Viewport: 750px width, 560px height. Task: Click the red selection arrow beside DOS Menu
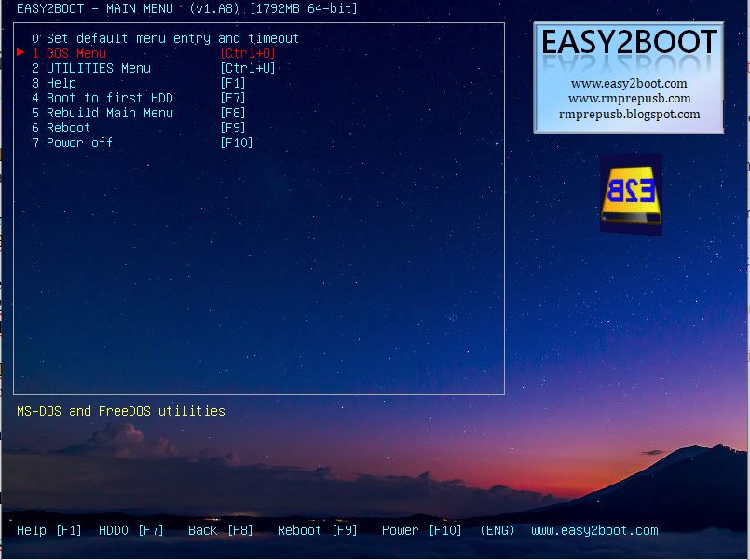coord(20,52)
